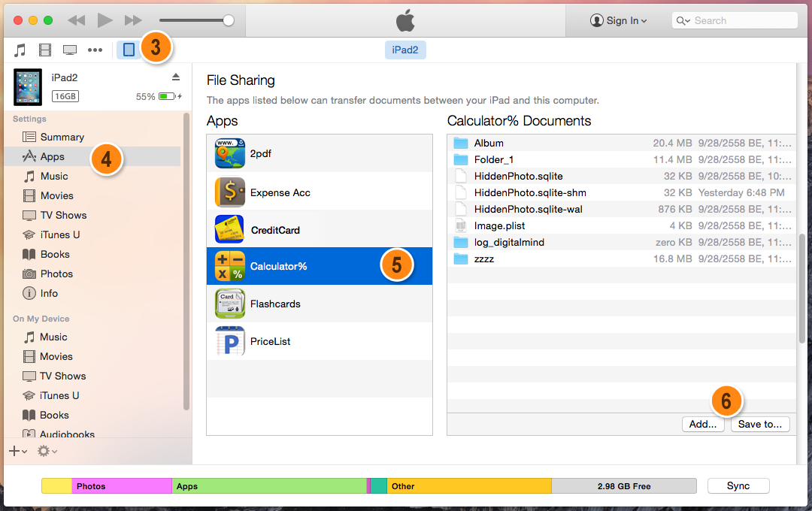This screenshot has height=511, width=812.
Task: Click the battery charge indicator
Action: [170, 96]
